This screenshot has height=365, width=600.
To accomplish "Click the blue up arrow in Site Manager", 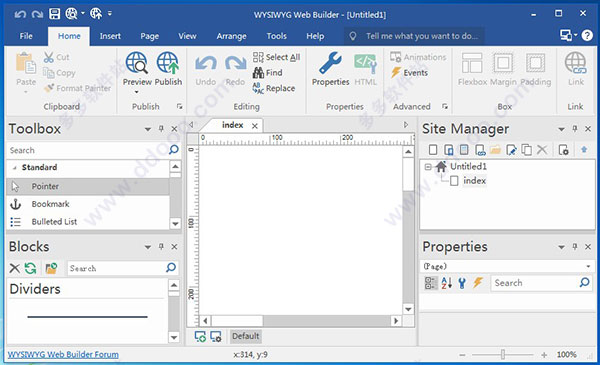I will (x=584, y=149).
